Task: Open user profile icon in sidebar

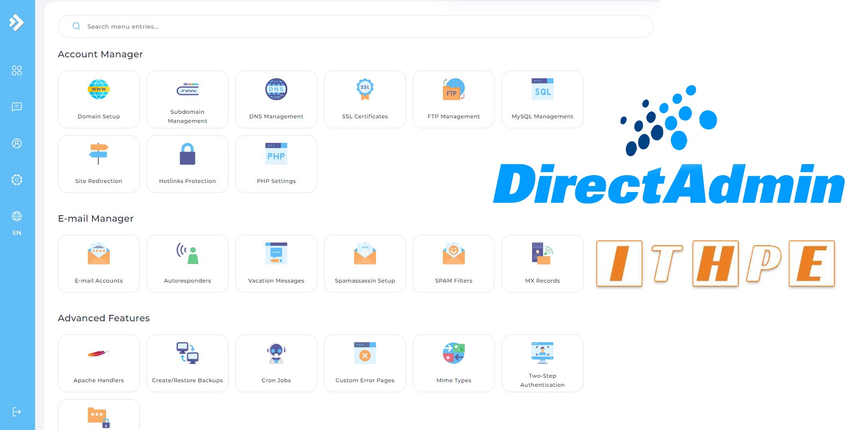Action: 17,143
